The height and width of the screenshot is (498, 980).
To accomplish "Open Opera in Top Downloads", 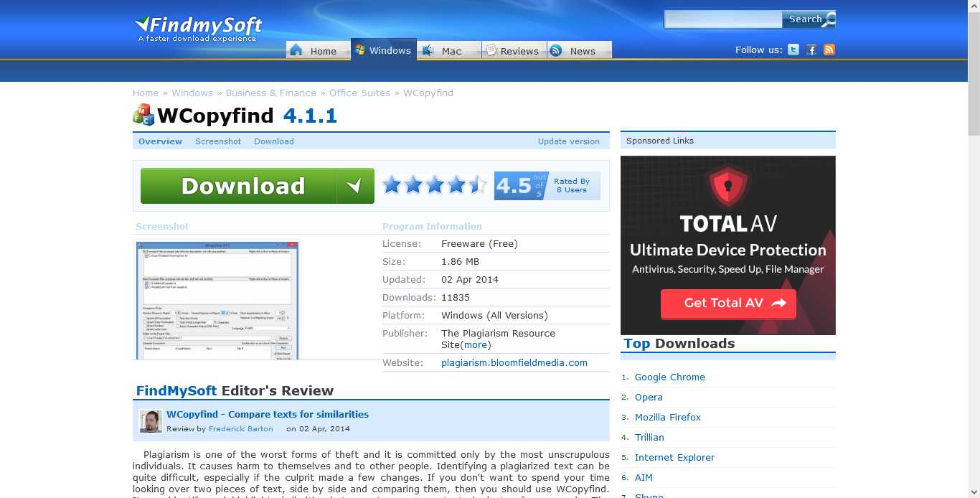I will [x=649, y=397].
